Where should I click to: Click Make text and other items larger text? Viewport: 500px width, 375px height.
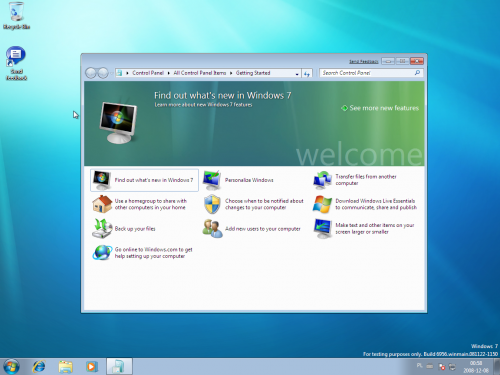[x=375, y=229]
